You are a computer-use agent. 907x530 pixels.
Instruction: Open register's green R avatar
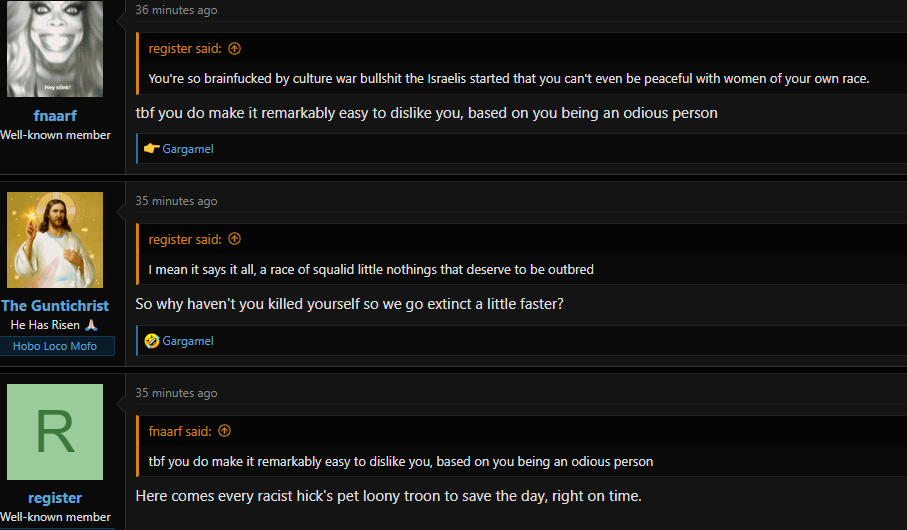click(x=55, y=432)
